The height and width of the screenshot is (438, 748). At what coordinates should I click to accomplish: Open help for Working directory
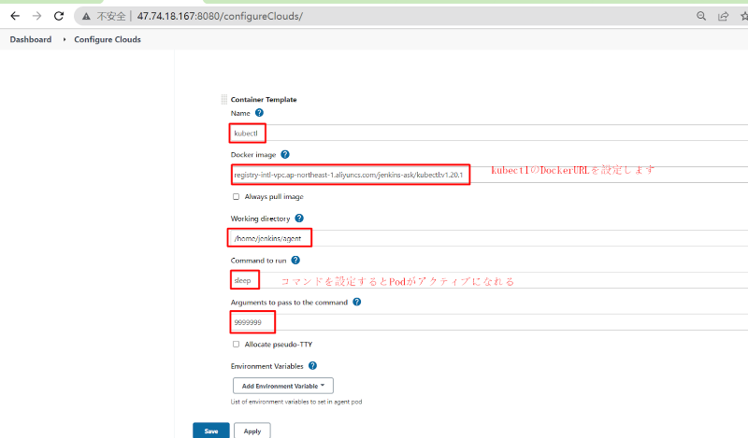click(x=299, y=218)
